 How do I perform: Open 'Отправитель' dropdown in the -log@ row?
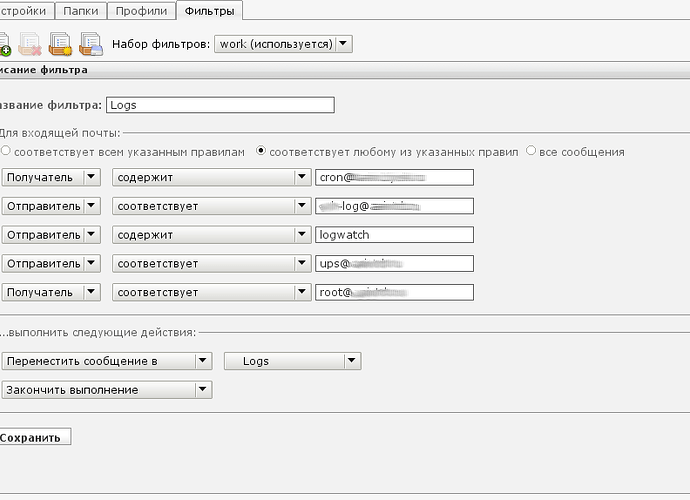click(51, 206)
